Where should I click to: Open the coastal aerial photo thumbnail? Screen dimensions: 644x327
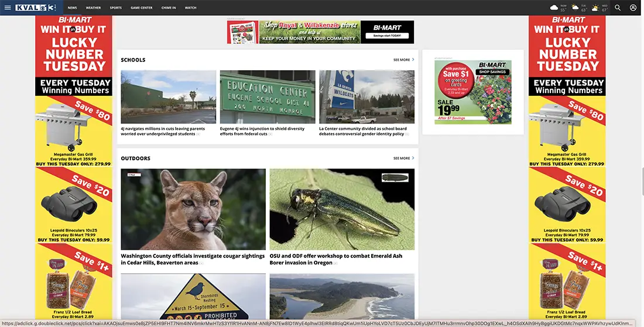click(342, 297)
